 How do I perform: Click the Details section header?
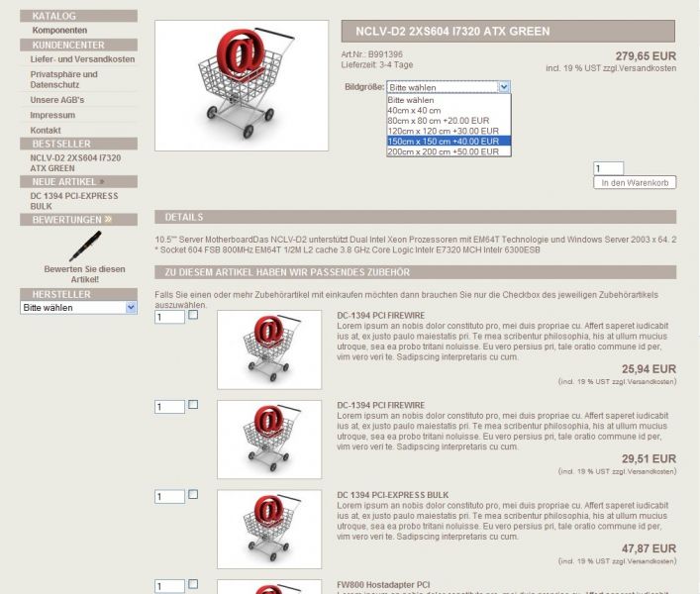tap(415, 217)
